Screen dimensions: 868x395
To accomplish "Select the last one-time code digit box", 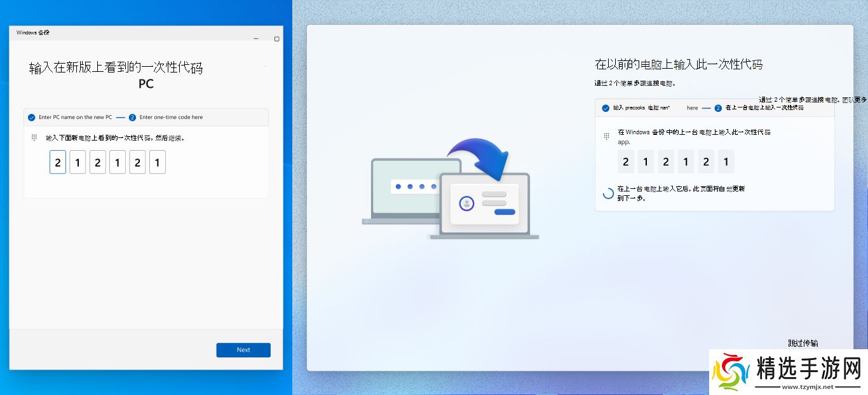I will click(158, 162).
